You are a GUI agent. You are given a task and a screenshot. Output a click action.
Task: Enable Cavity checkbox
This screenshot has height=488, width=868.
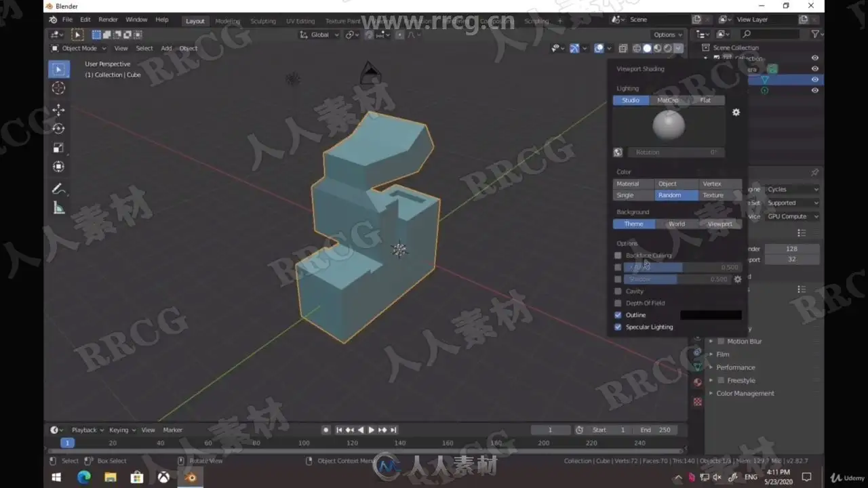(x=618, y=291)
